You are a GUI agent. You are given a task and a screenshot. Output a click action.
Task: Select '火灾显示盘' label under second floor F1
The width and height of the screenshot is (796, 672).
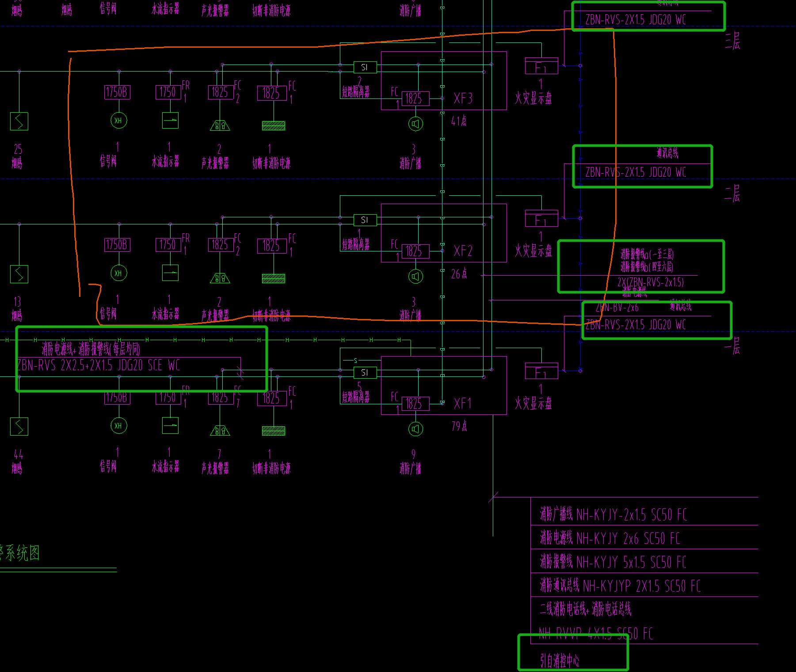[533, 251]
